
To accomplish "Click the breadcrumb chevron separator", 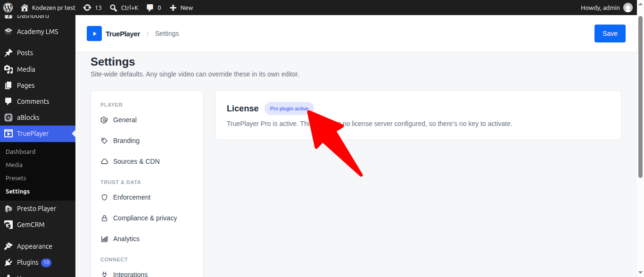I will tap(148, 34).
